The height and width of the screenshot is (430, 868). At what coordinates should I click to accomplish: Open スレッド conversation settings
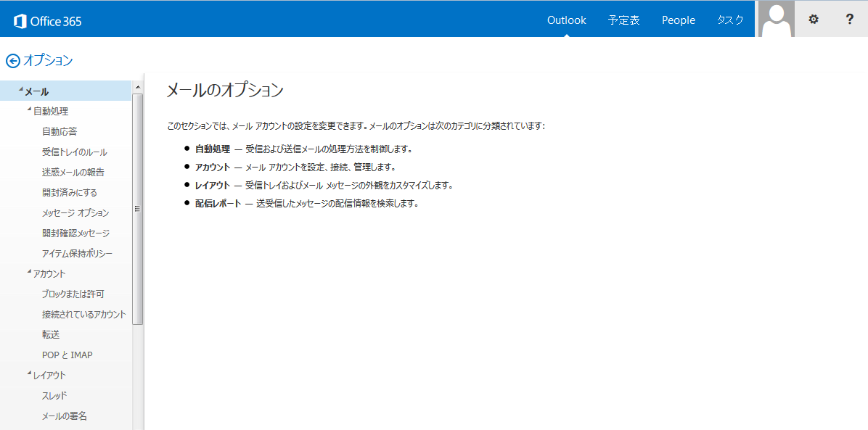54,395
